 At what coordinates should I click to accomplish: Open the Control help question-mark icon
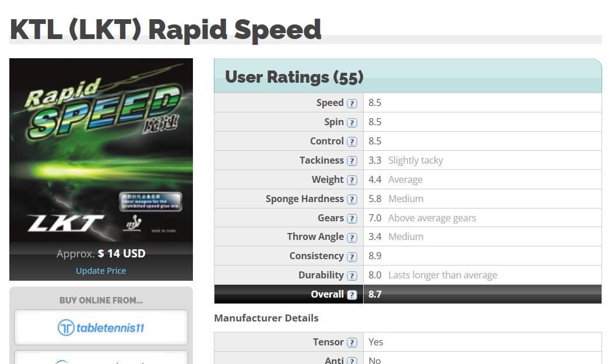(x=351, y=142)
